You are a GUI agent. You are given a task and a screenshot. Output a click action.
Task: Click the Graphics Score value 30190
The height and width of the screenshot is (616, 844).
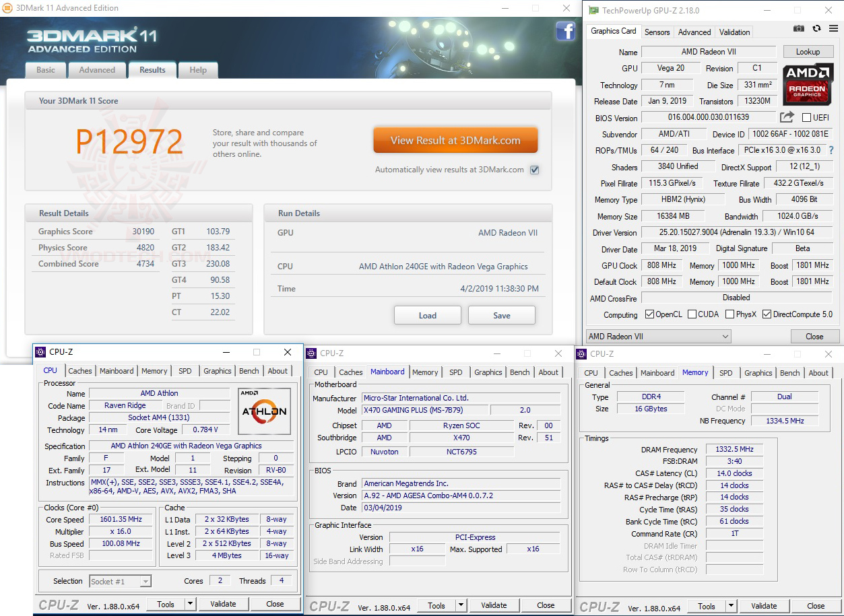pyautogui.click(x=143, y=232)
